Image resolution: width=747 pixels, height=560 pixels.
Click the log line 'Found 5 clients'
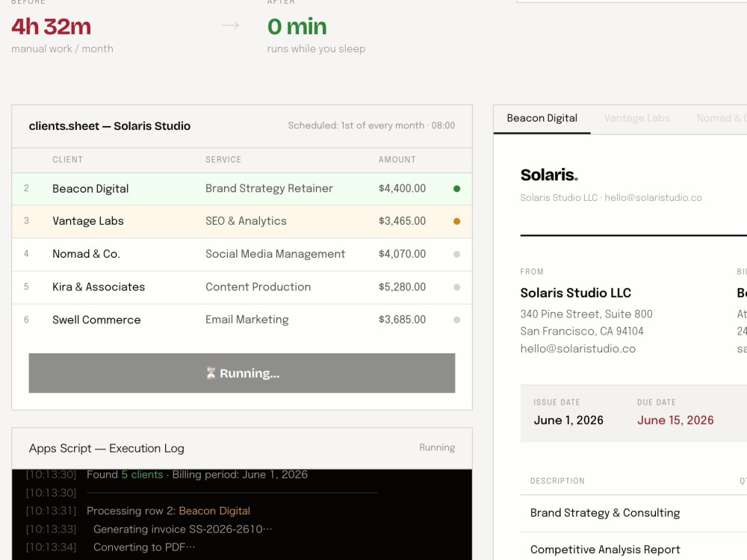click(196, 474)
